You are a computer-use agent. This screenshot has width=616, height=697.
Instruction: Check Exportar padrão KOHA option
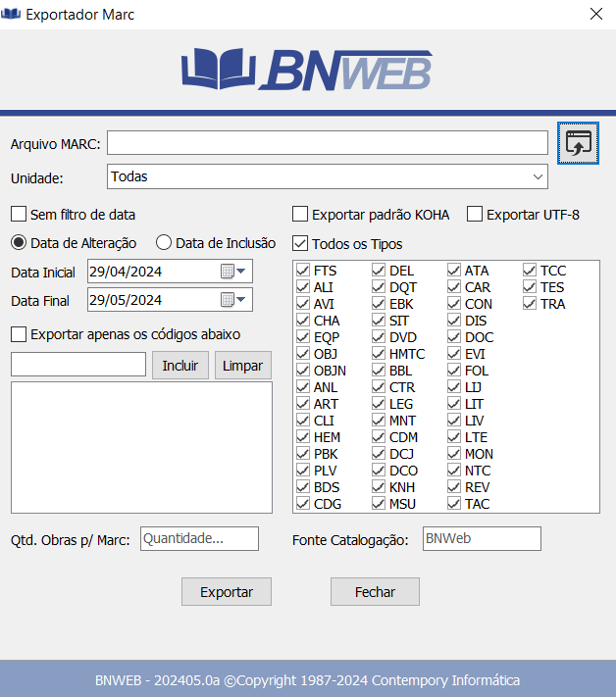point(300,215)
